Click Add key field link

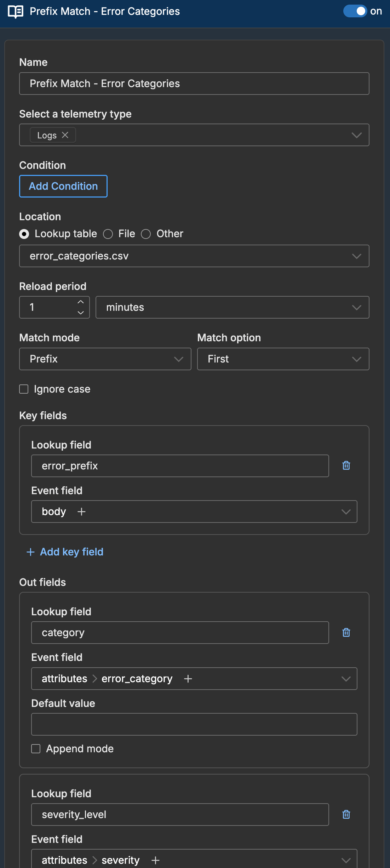coord(65,552)
